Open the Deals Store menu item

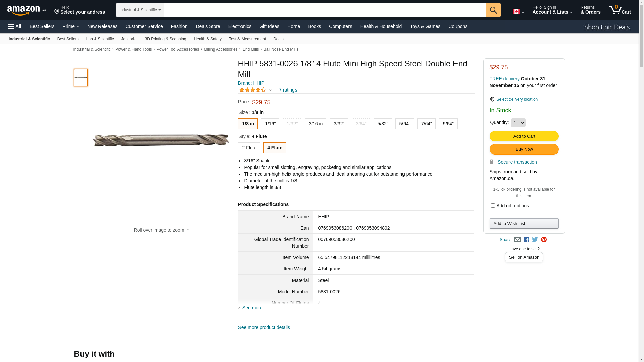[208, 26]
